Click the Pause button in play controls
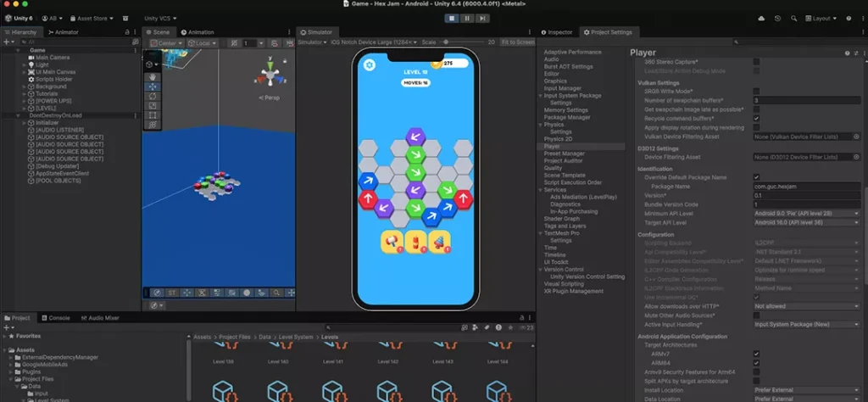Image resolution: width=868 pixels, height=402 pixels. click(x=467, y=19)
